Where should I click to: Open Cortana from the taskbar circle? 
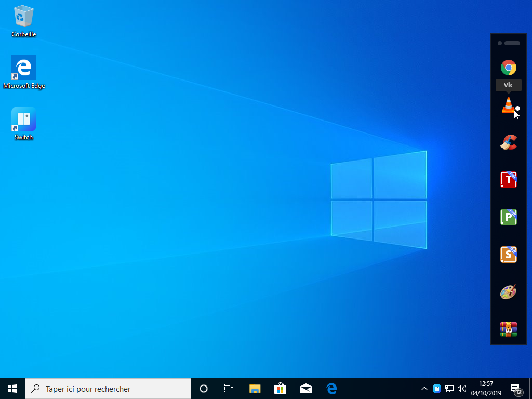tap(203, 389)
